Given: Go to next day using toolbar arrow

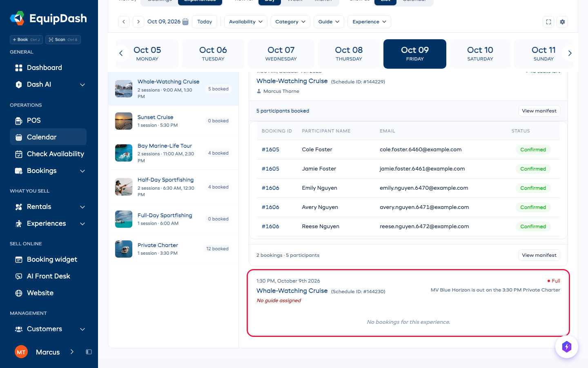Looking at the screenshot, I should (138, 22).
